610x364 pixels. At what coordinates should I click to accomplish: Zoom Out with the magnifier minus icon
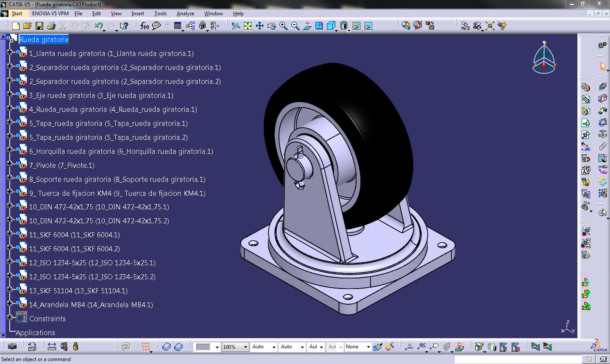pos(295,26)
